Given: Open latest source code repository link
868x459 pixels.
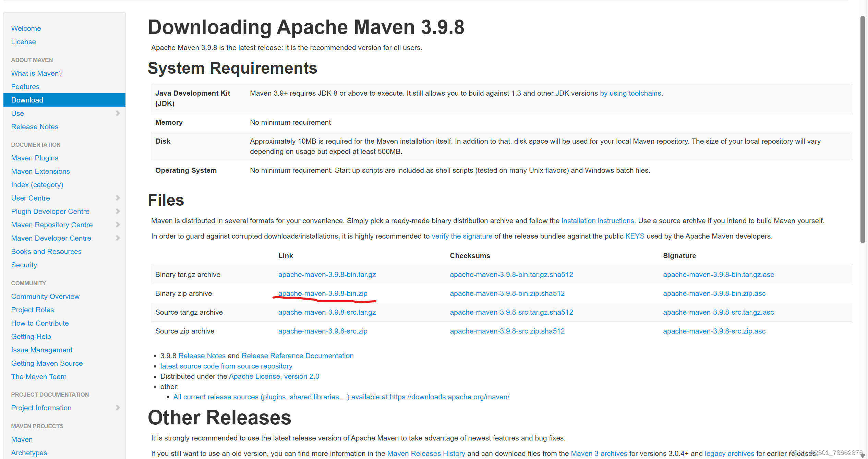Looking at the screenshot, I should [x=226, y=366].
